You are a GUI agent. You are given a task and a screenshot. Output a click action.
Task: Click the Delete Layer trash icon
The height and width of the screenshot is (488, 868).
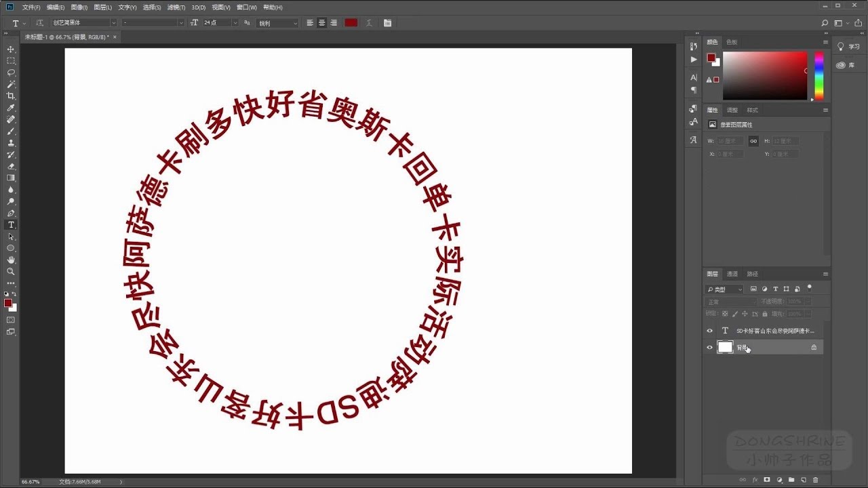pos(815,480)
